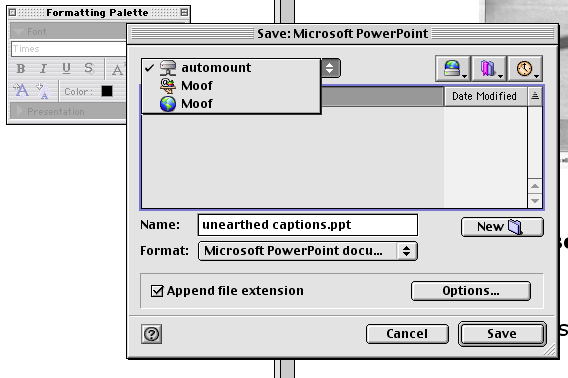
Task: Click the file name input field
Action: coord(308,225)
